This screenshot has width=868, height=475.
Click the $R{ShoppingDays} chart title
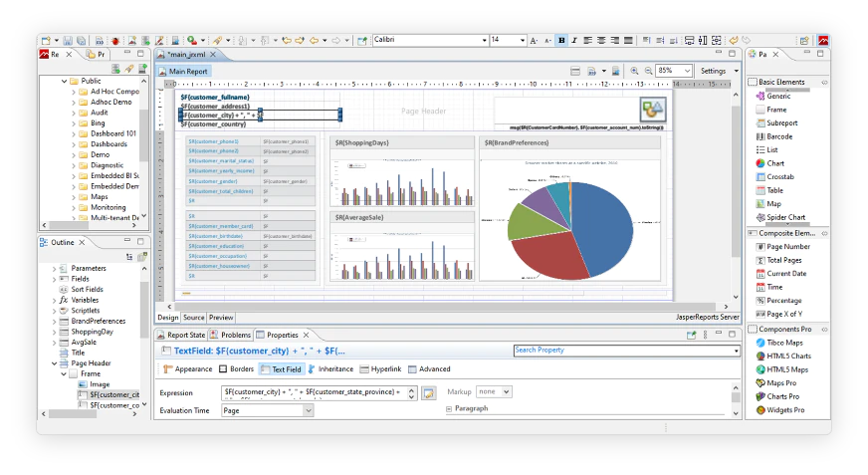pyautogui.click(x=362, y=142)
